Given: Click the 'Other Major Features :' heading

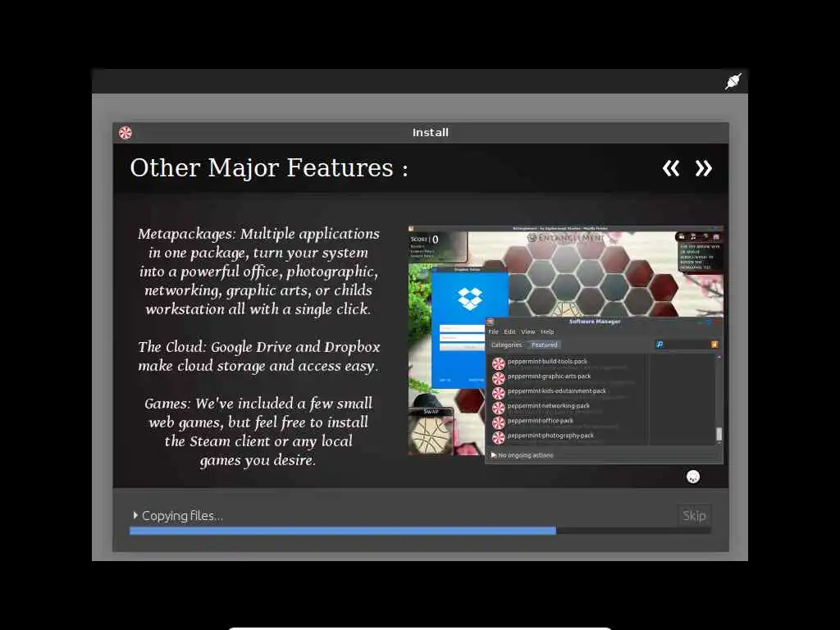Looking at the screenshot, I should [x=269, y=168].
